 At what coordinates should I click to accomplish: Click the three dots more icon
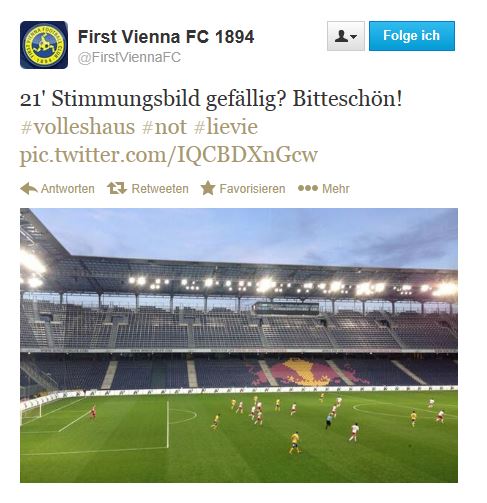click(x=308, y=188)
